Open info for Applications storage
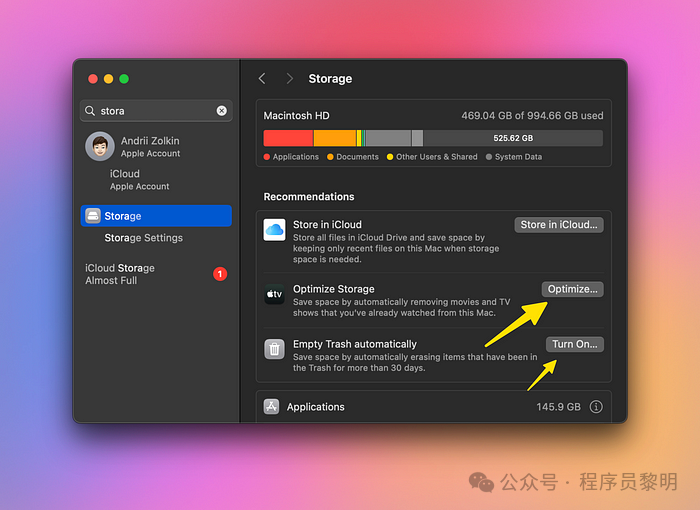 pyautogui.click(x=596, y=407)
